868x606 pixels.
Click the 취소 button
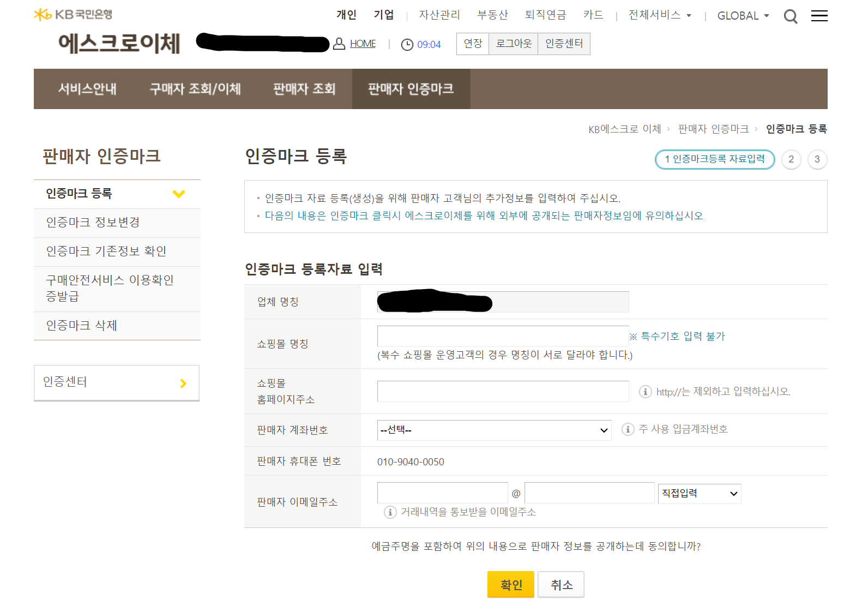click(561, 585)
